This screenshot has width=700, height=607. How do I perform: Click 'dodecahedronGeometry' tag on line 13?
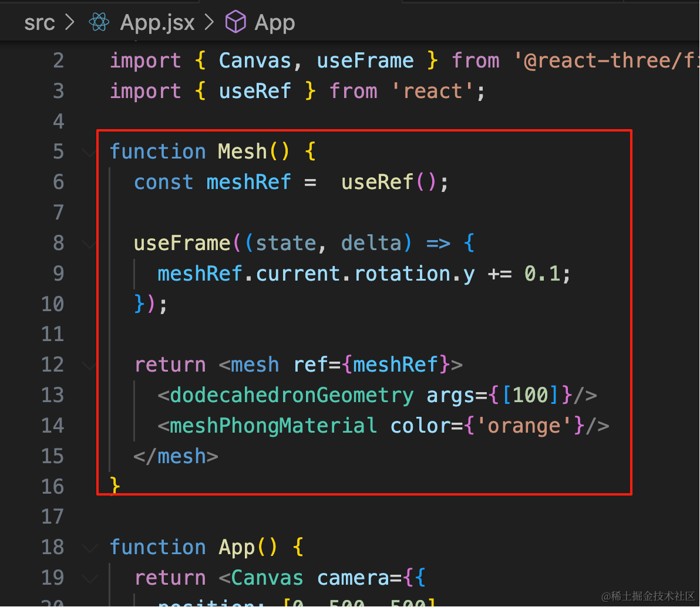(291, 396)
